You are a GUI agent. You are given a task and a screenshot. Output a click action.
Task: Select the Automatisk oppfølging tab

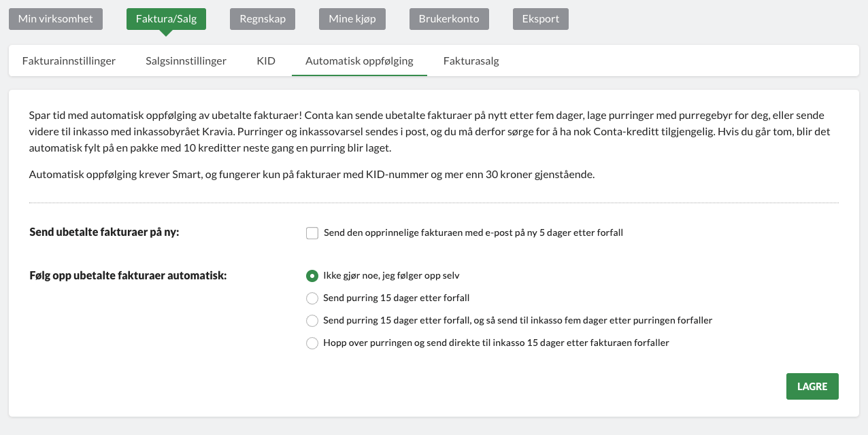[359, 60]
